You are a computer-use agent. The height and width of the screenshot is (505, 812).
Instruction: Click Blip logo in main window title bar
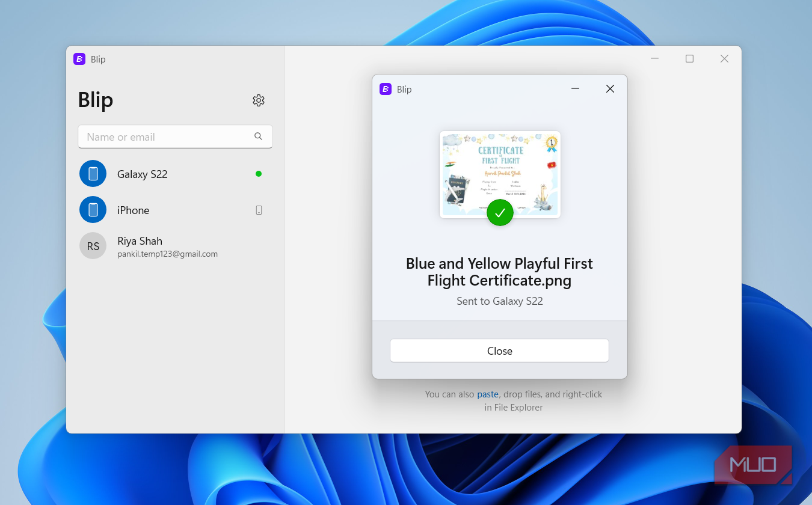(79, 59)
